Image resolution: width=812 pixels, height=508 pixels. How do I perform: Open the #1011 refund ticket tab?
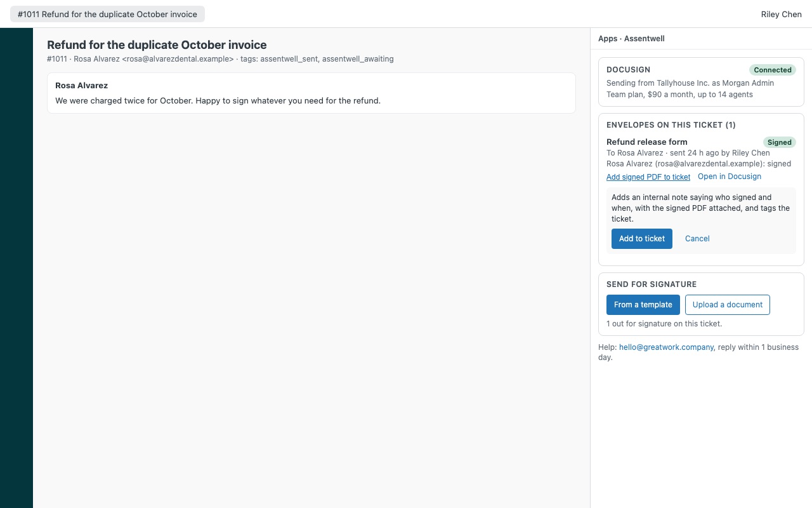click(x=107, y=14)
